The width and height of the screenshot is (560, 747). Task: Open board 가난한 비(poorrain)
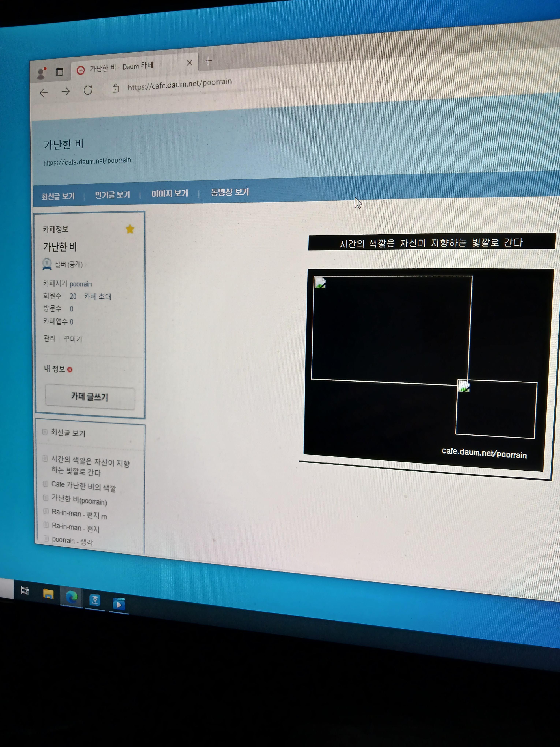[79, 500]
